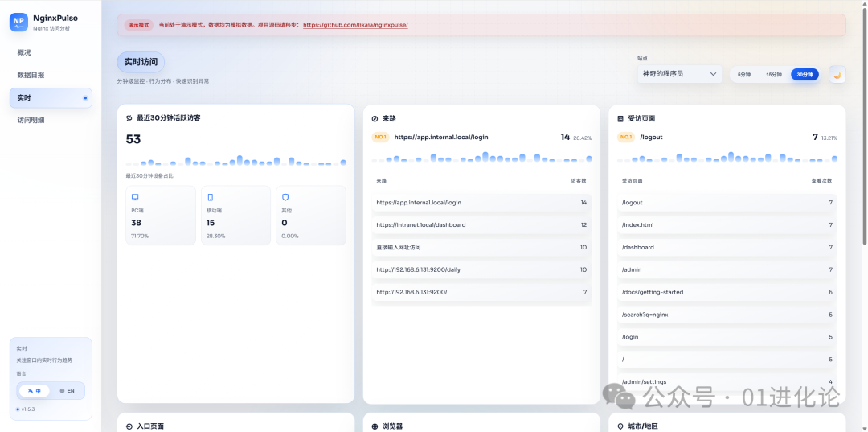
Task: Toggle dark mode with the moon icon
Action: click(837, 74)
